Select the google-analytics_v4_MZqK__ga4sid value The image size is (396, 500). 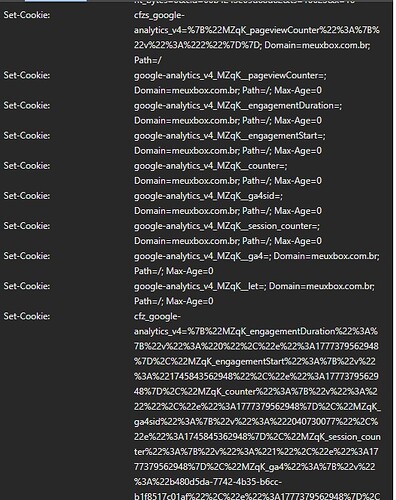coord(228,203)
